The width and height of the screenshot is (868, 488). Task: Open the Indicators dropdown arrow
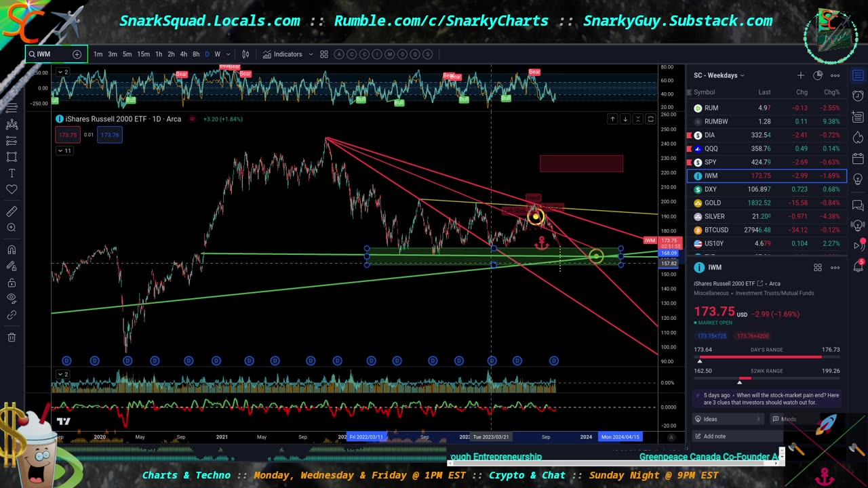(x=311, y=54)
